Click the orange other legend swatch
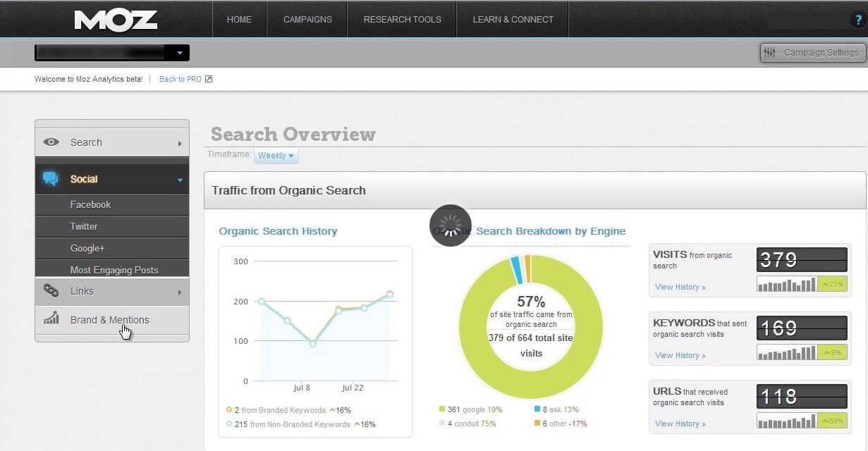The image size is (868, 451). (x=537, y=424)
